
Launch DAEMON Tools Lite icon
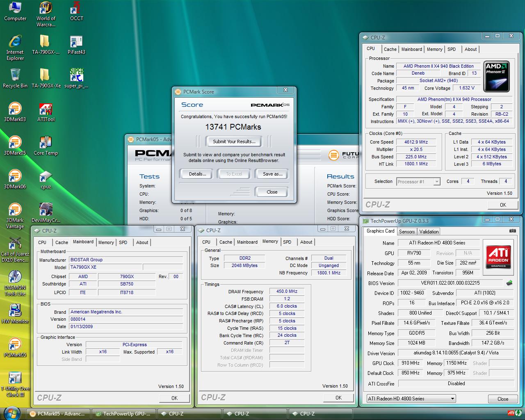(x=15, y=283)
